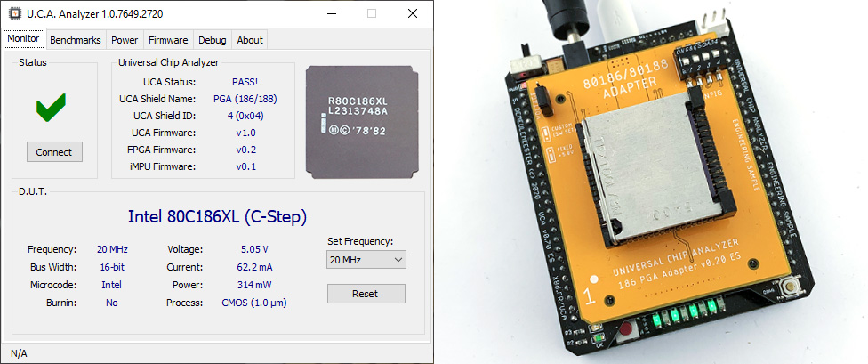Click the green checkmark status icon
This screenshot has width=868, height=364.
pos(51,108)
